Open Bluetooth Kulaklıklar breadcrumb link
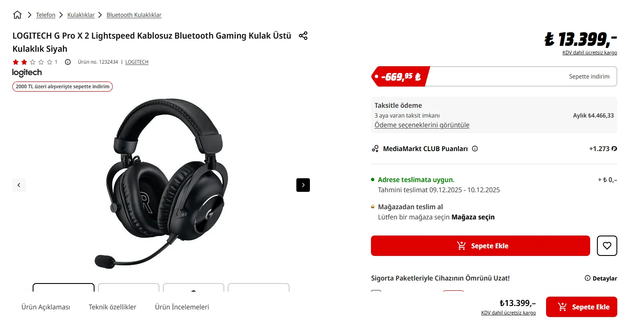Image resolution: width=644 pixels, height=320 pixels. [x=134, y=15]
